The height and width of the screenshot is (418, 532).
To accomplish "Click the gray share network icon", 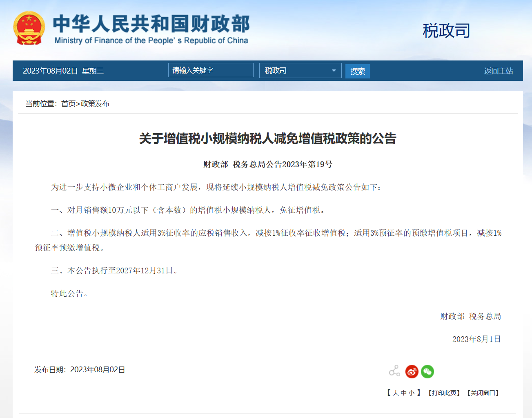I will click(394, 372).
